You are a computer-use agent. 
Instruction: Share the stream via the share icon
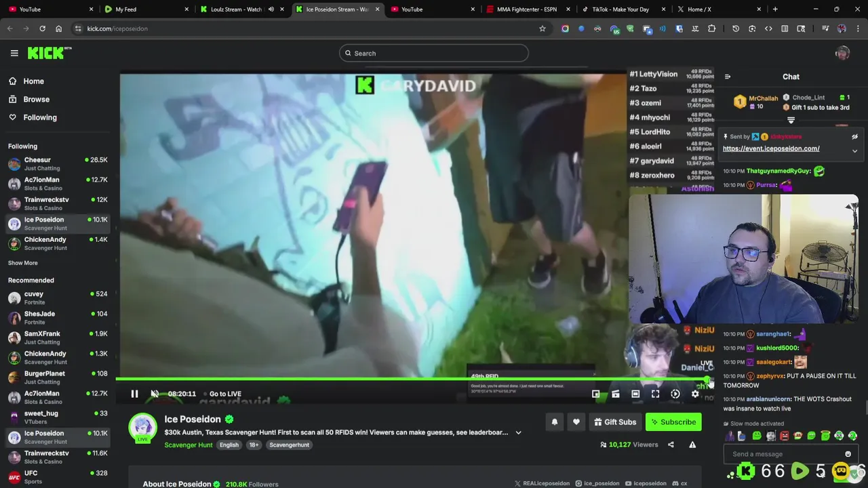(671, 445)
